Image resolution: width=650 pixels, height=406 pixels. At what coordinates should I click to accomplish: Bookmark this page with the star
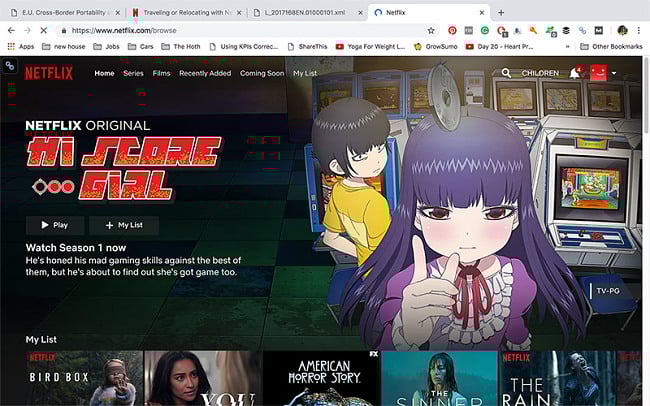click(431, 30)
